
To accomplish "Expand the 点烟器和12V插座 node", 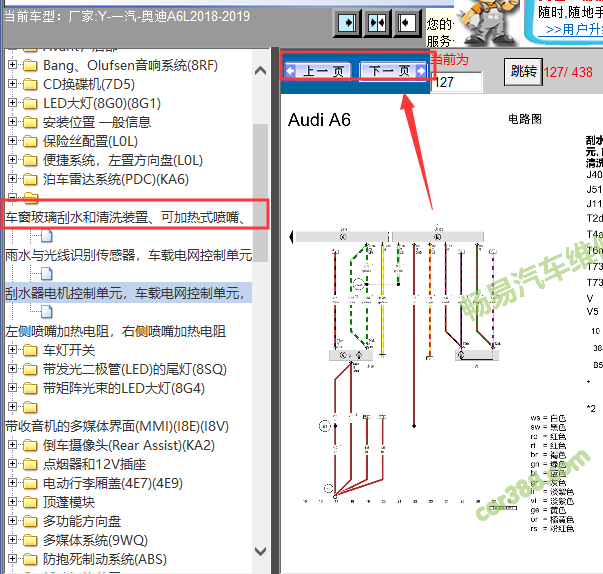I will click(x=12, y=464).
